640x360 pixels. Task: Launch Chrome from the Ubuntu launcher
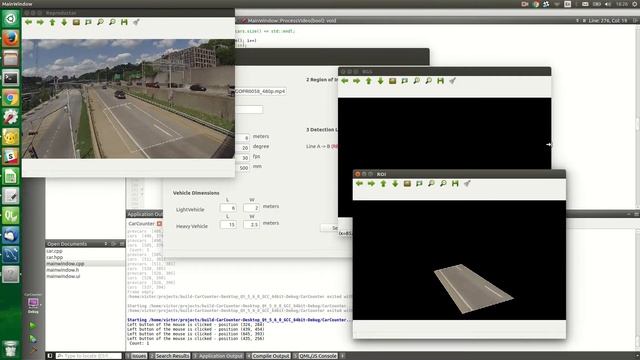(x=11, y=98)
